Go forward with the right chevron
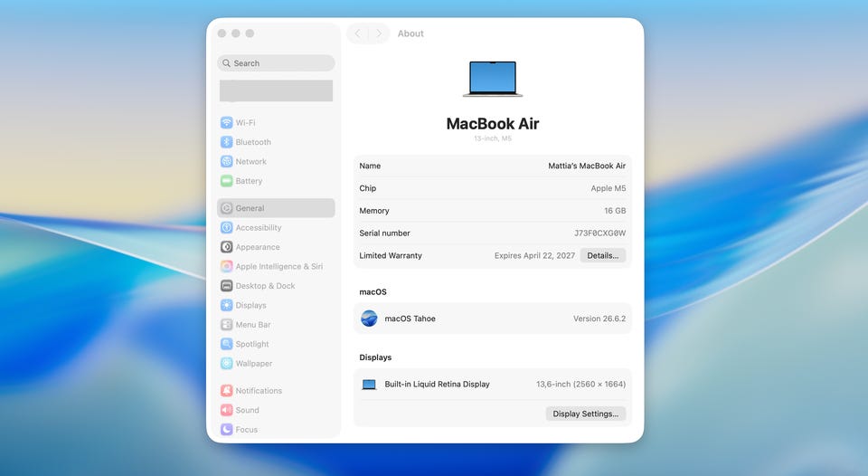 [x=379, y=33]
